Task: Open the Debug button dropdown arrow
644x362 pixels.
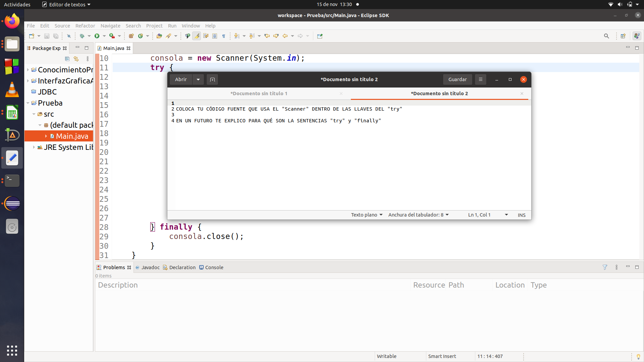Action: click(89, 36)
